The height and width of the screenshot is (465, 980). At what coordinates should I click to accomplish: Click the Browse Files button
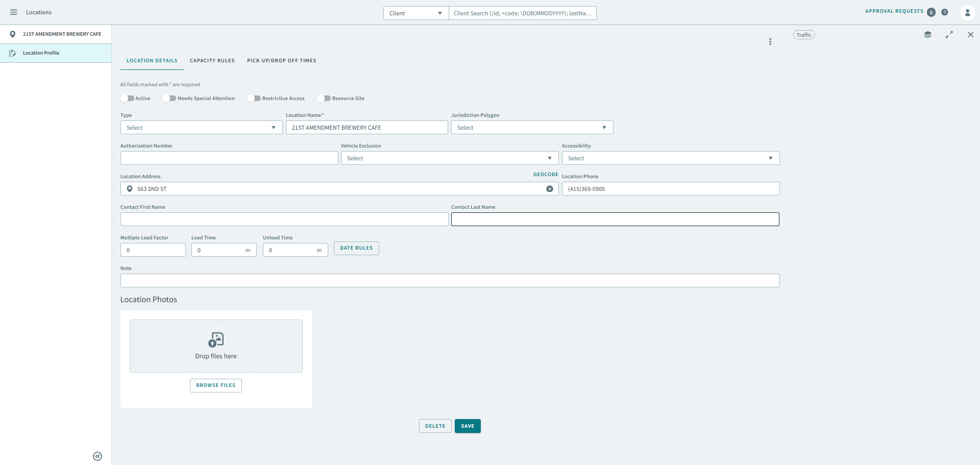tap(216, 385)
